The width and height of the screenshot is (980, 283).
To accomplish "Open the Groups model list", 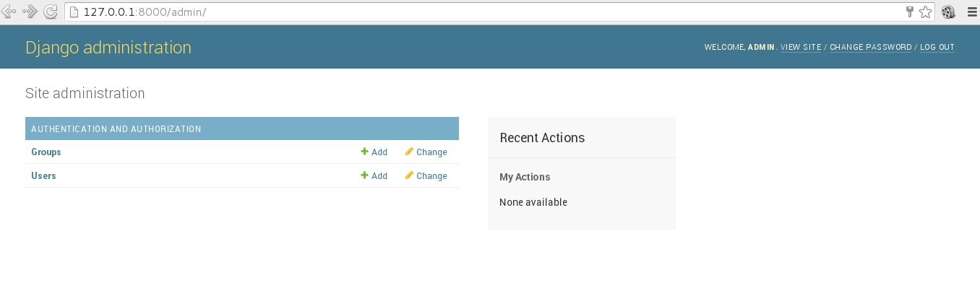I will (x=46, y=152).
